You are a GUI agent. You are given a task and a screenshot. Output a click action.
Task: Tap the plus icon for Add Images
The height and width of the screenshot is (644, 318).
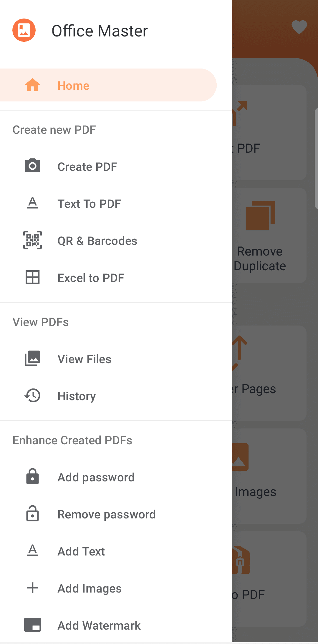pyautogui.click(x=32, y=588)
